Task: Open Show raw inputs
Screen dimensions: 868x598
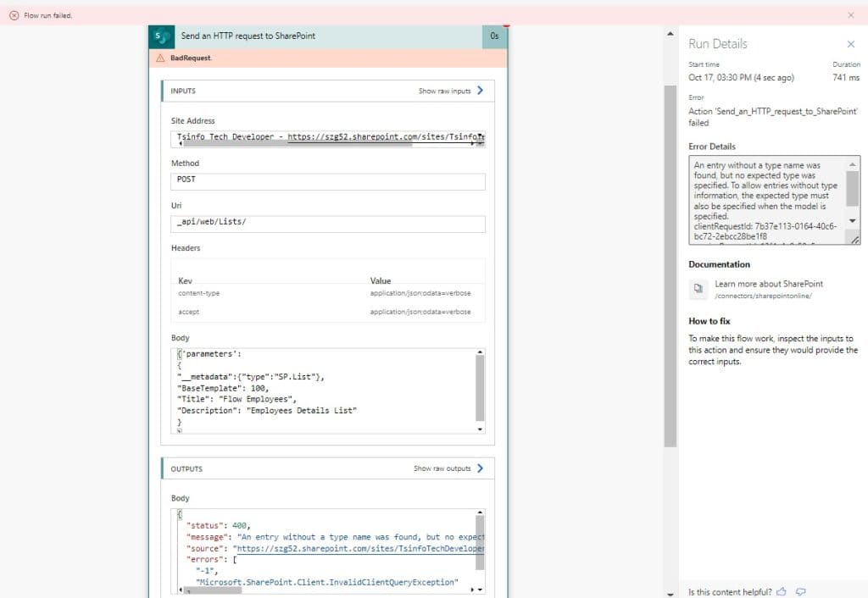Action: (x=444, y=91)
